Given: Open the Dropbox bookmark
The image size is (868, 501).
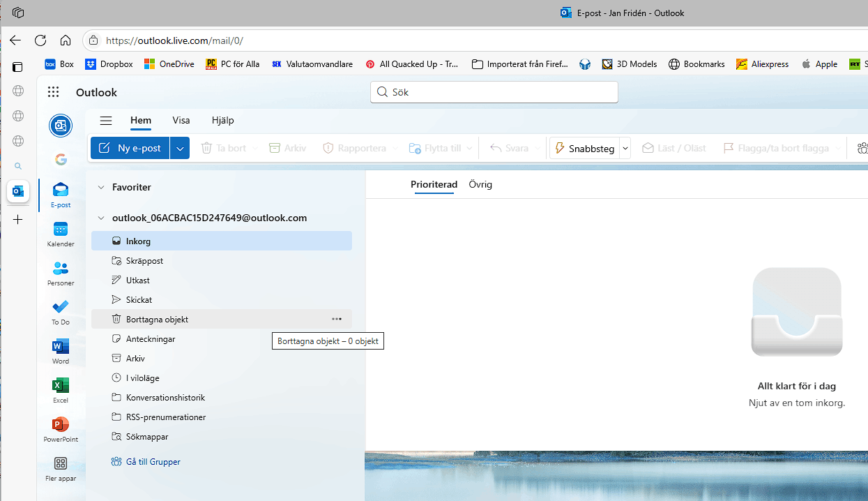Looking at the screenshot, I should [x=109, y=64].
